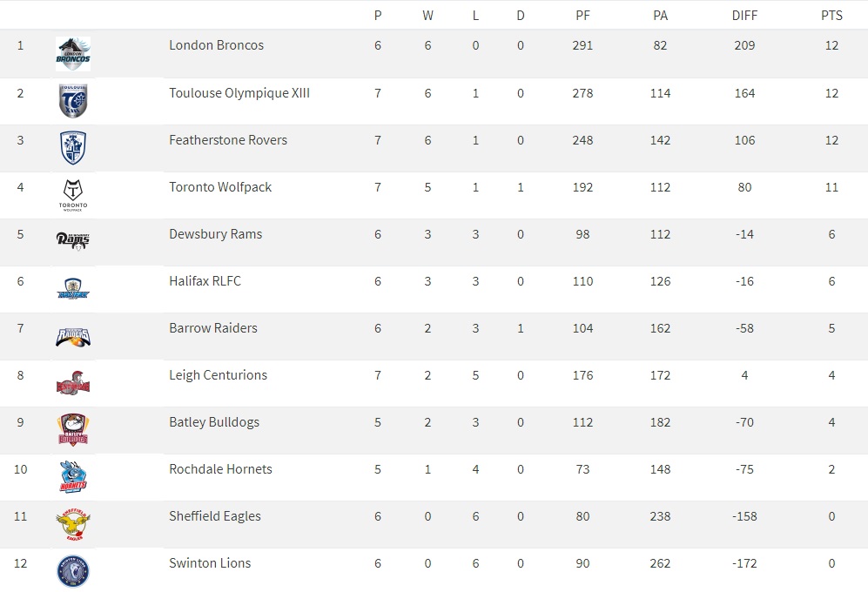
Task: Open the Toronto Wolfpack team name
Action: (x=220, y=187)
